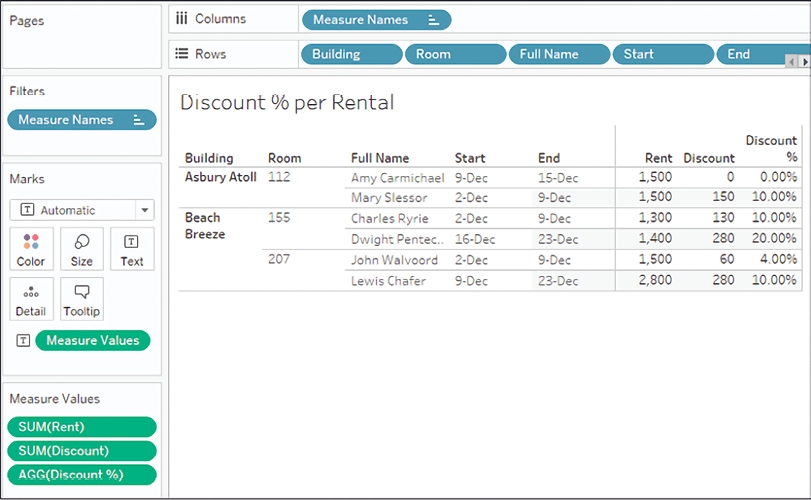Click the Text marks card icon
Image resolution: width=811 pixels, height=500 pixels.
[132, 249]
